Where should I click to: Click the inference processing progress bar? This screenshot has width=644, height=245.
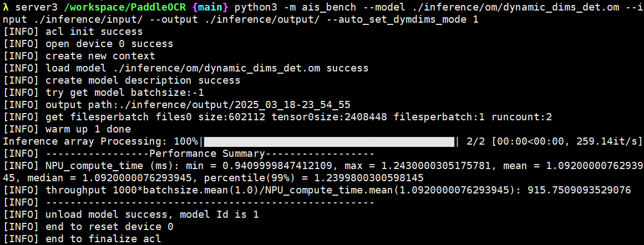329,141
